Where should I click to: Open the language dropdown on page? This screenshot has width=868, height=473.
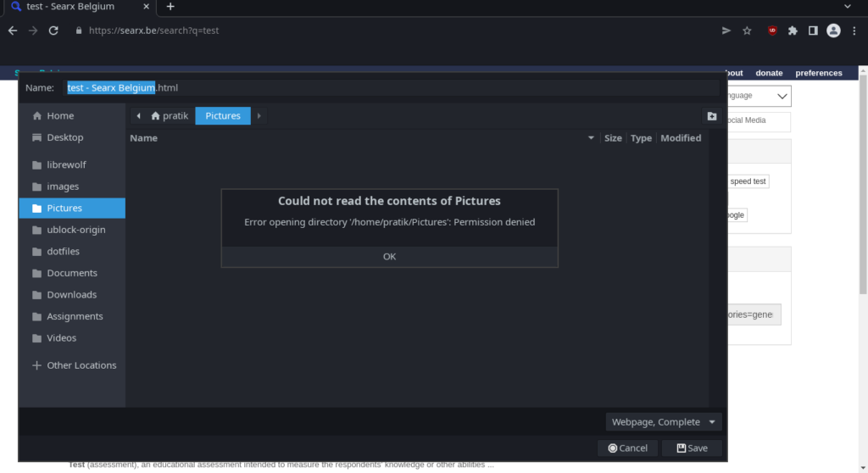pos(759,96)
